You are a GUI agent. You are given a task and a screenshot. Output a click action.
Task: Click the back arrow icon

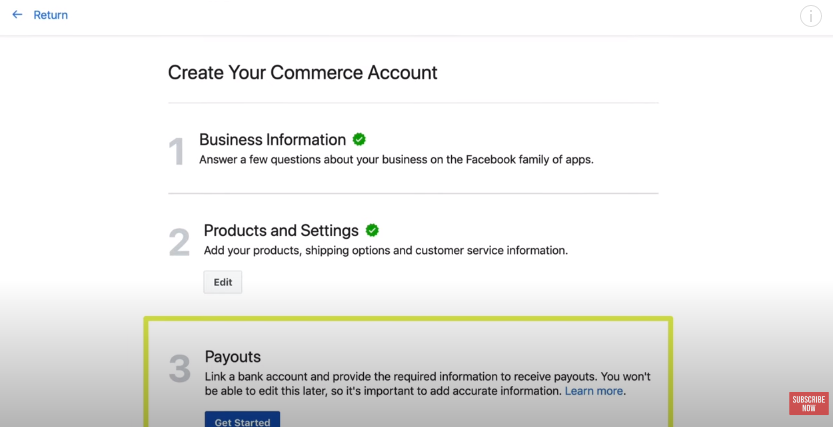[x=17, y=15]
